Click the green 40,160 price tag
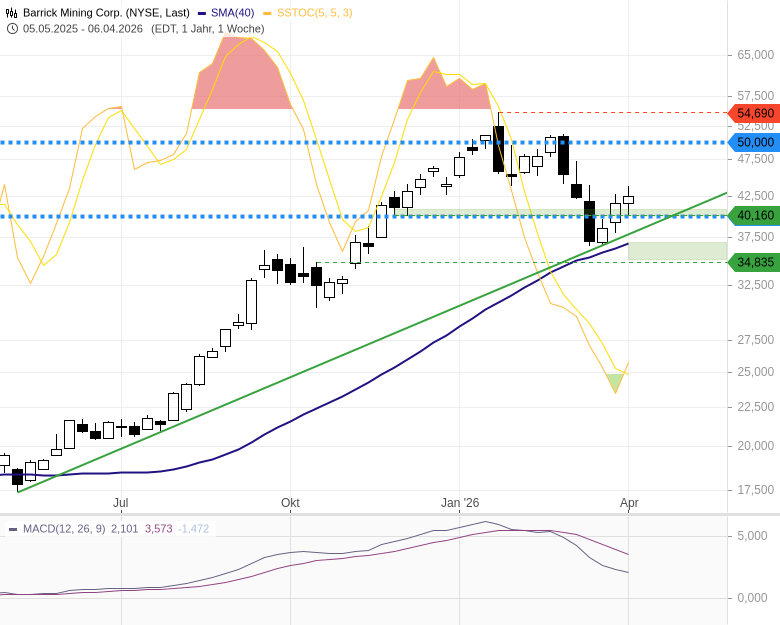Viewport: 780px width, 625px height. click(x=755, y=215)
